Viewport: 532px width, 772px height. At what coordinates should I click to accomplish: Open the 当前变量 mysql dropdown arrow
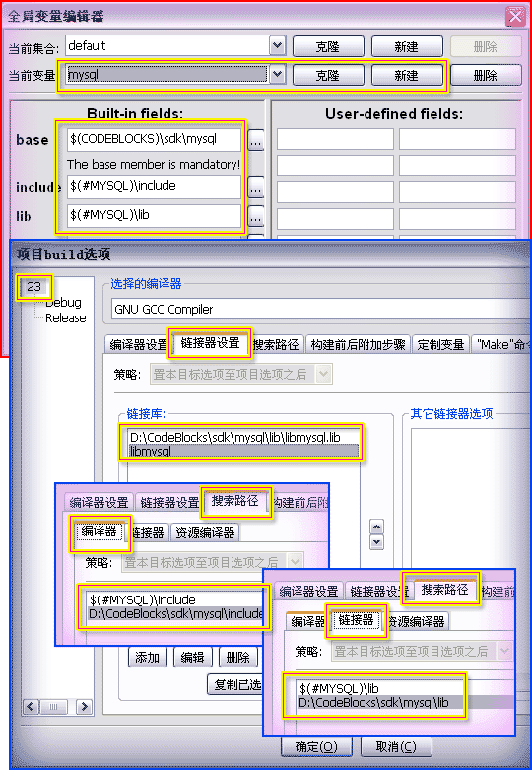[278, 75]
